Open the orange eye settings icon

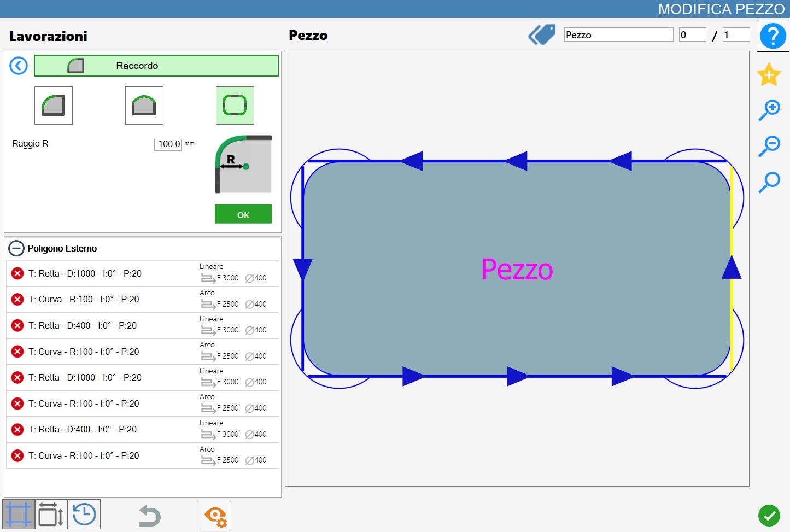tap(215, 516)
